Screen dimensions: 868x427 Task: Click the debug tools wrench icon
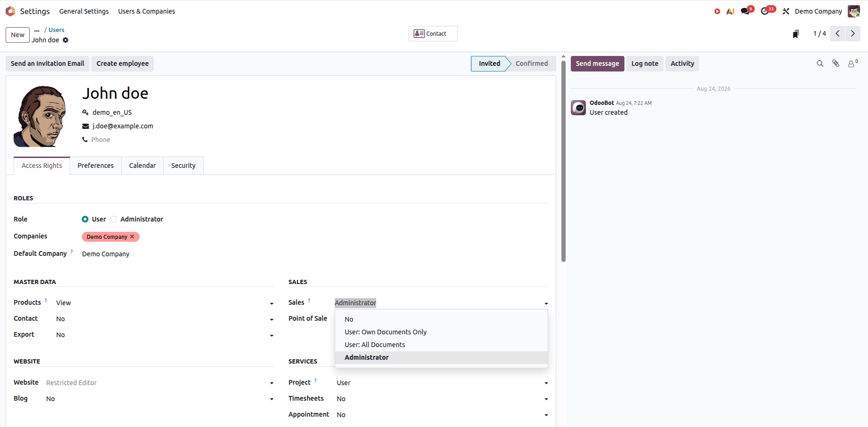point(786,11)
